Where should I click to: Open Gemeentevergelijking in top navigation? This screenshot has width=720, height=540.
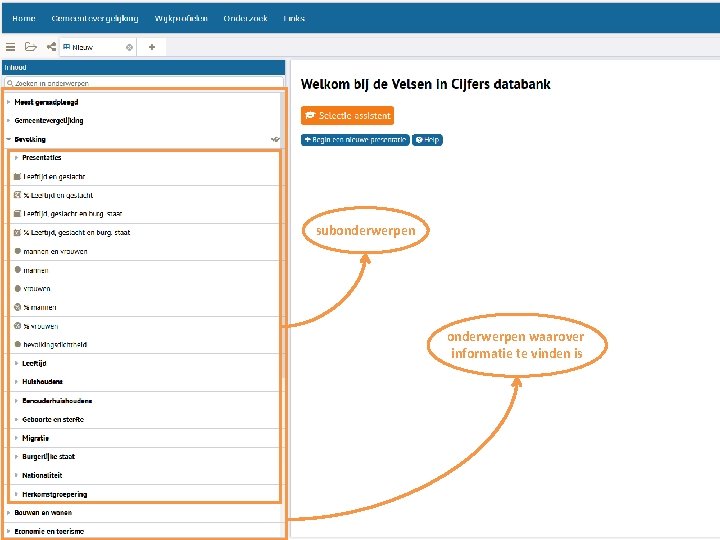(x=95, y=18)
